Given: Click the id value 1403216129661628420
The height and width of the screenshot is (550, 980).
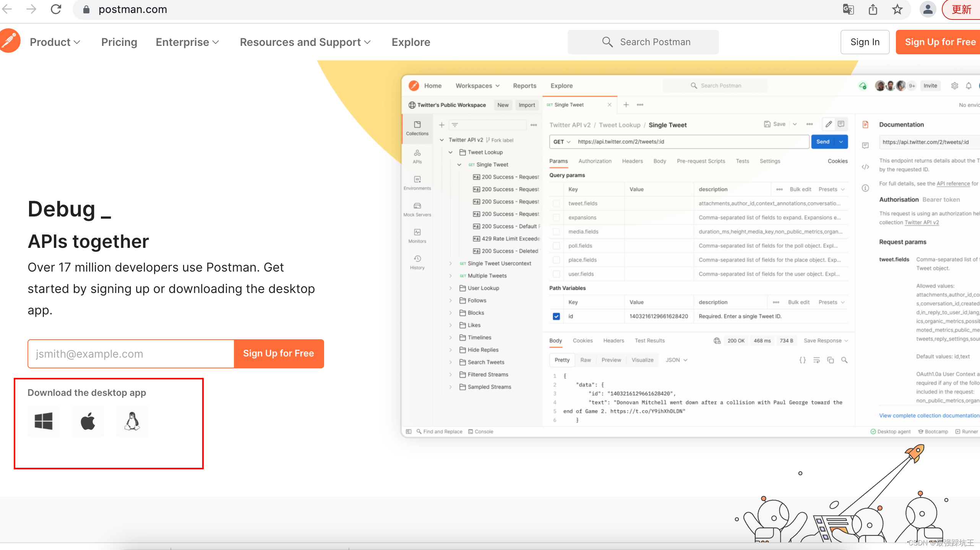Looking at the screenshot, I should [x=659, y=316].
